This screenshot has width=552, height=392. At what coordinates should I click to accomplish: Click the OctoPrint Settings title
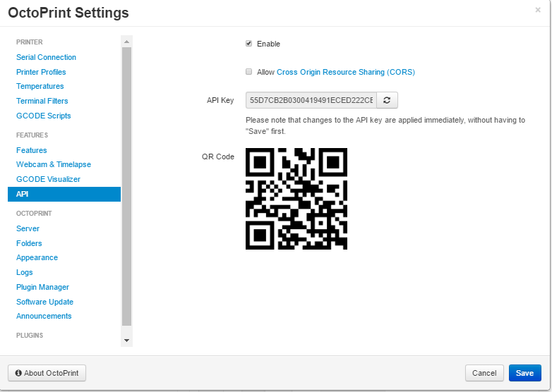pos(68,13)
